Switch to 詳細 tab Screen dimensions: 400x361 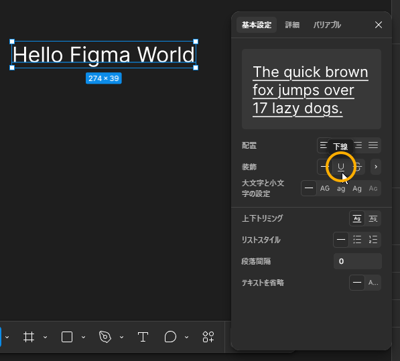click(x=292, y=25)
